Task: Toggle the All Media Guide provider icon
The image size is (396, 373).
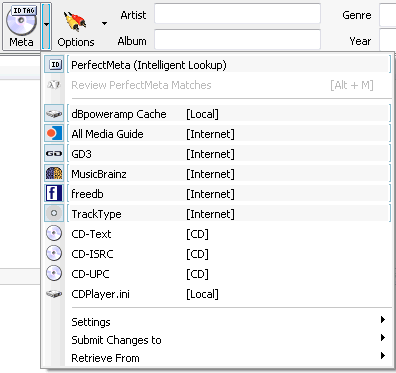Action: [54, 134]
